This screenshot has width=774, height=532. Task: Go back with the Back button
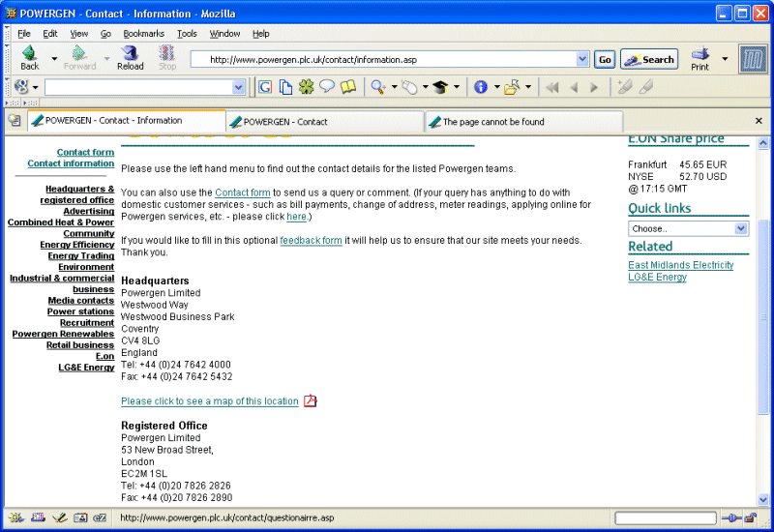click(30, 58)
